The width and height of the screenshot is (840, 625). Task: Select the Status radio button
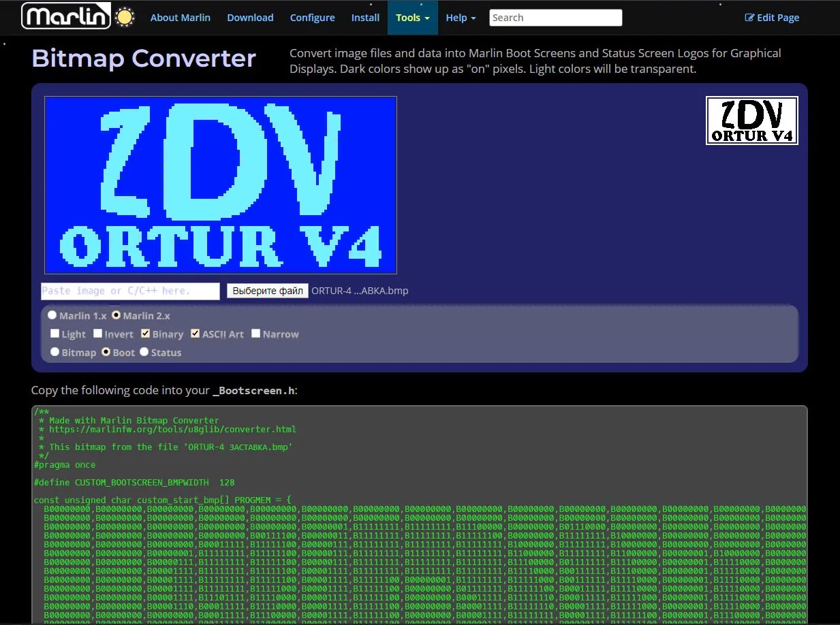click(144, 352)
